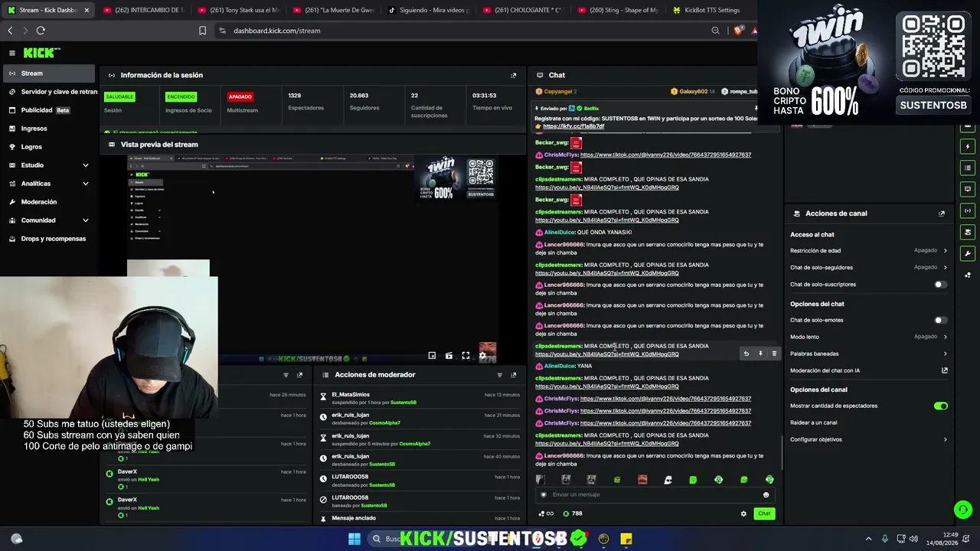Screen dimensions: 980x551
Task: Click the browser address bar URL
Action: pos(277,31)
